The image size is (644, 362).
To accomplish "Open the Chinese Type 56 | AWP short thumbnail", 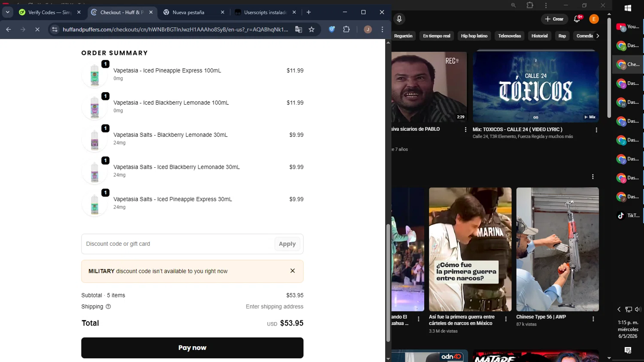I will click(x=558, y=249).
